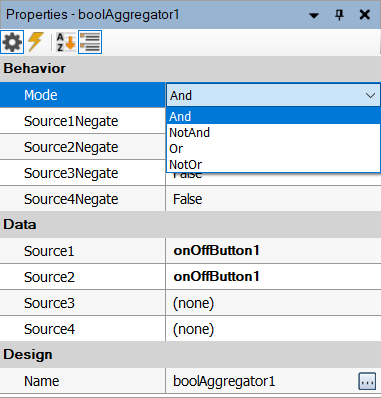The width and height of the screenshot is (381, 398).
Task: Choose NotAnd in the Mode list
Action: click(x=273, y=132)
